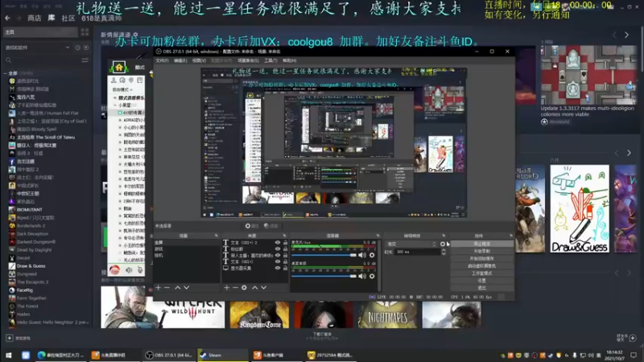Screen dimensions: 644x362
Task: Open transition properties gear in scene transitions panel
Action: pyautogui.click(x=442, y=244)
